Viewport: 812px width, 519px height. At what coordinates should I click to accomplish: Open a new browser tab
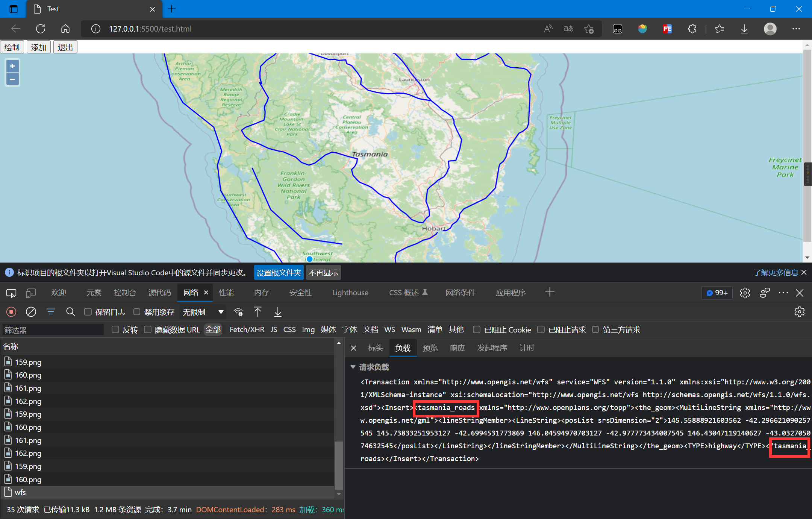(x=172, y=9)
